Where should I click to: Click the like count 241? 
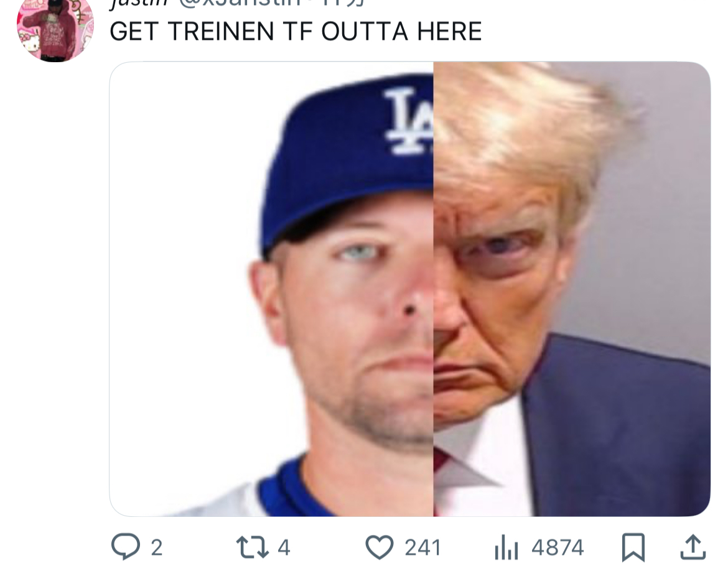(x=422, y=547)
